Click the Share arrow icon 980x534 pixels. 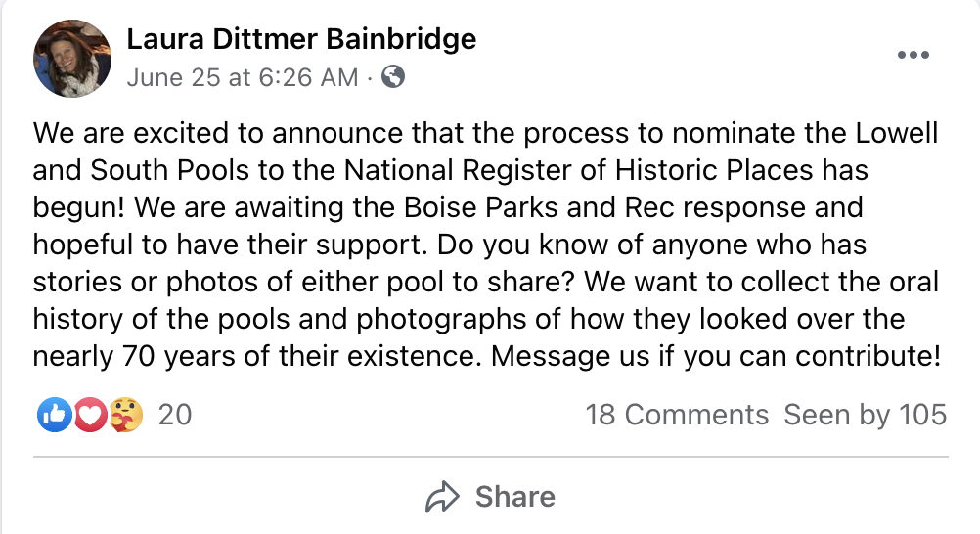tap(443, 497)
